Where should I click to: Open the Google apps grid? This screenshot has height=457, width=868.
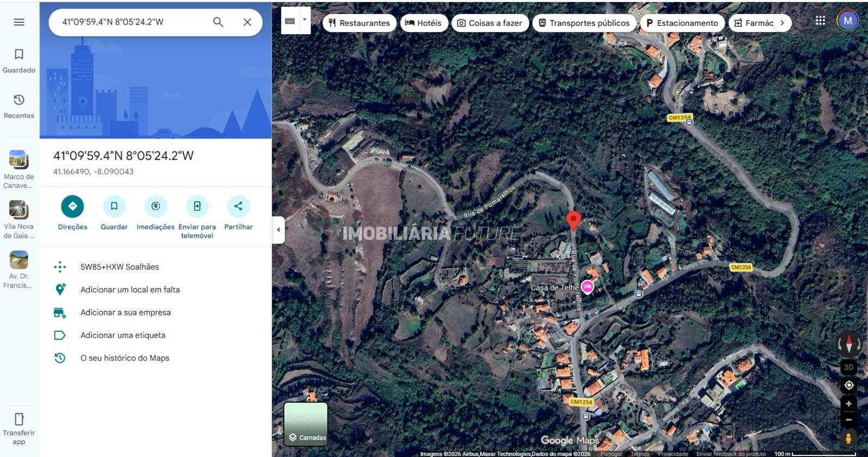point(820,21)
